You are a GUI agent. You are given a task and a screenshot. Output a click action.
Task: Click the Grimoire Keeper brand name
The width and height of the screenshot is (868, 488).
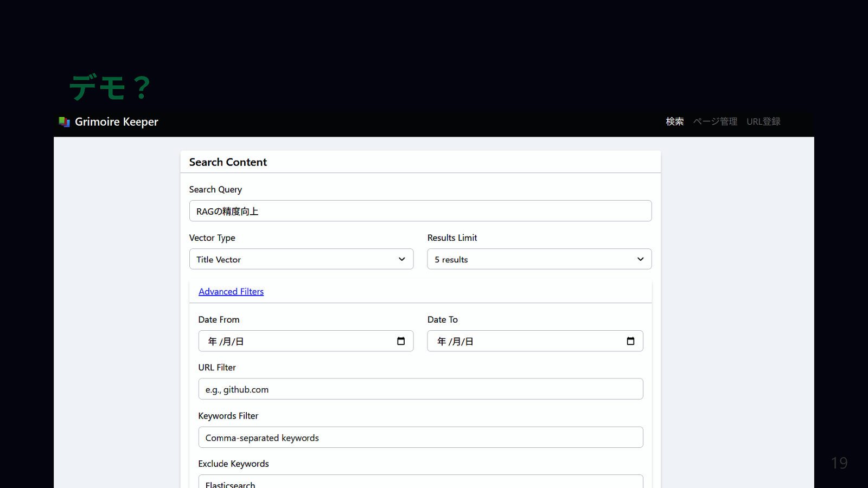tap(117, 122)
